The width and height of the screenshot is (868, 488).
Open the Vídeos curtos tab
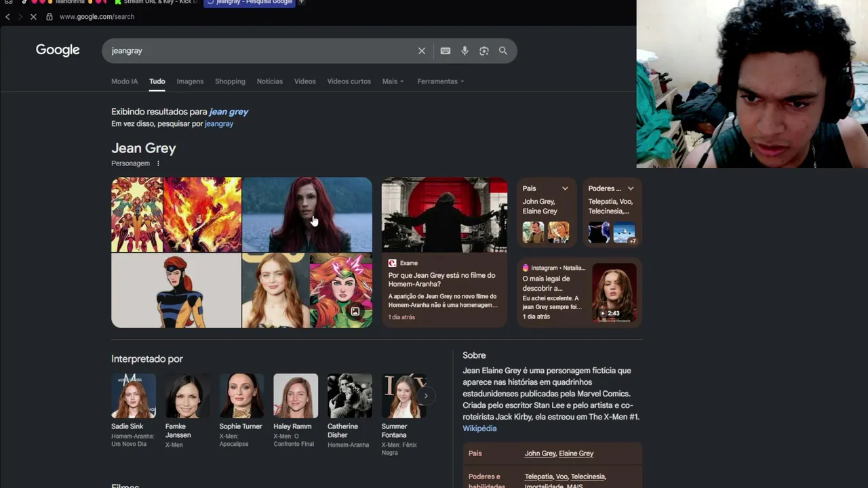coord(349,81)
